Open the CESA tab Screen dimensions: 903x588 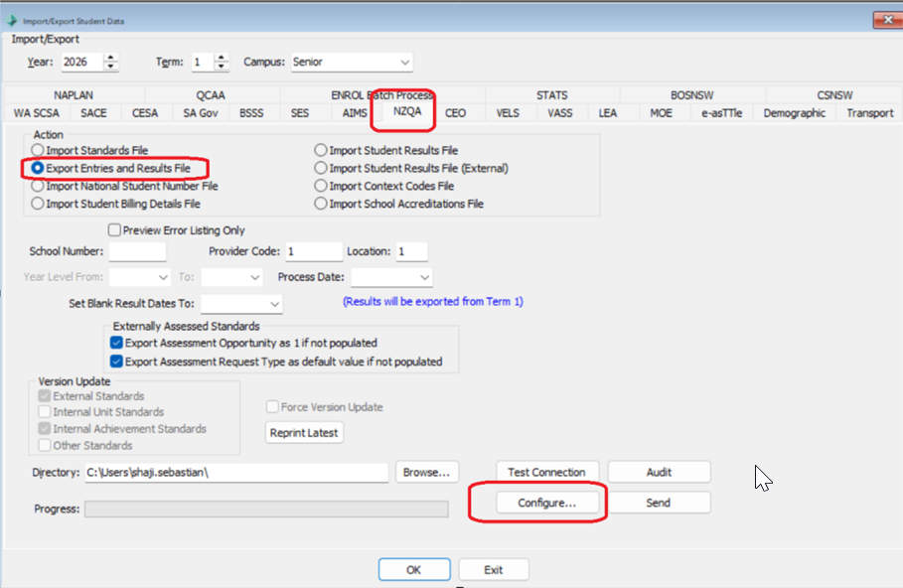tap(145, 113)
